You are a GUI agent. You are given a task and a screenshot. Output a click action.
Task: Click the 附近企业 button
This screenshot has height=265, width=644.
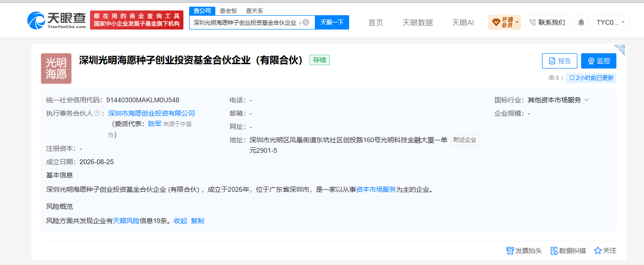pos(465,140)
